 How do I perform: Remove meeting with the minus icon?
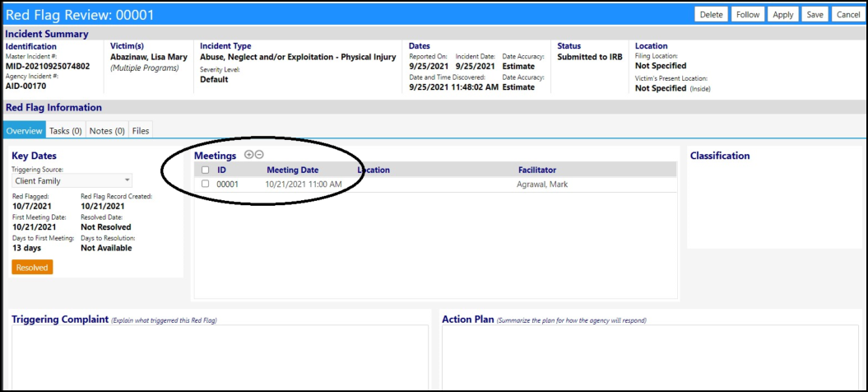[259, 156]
